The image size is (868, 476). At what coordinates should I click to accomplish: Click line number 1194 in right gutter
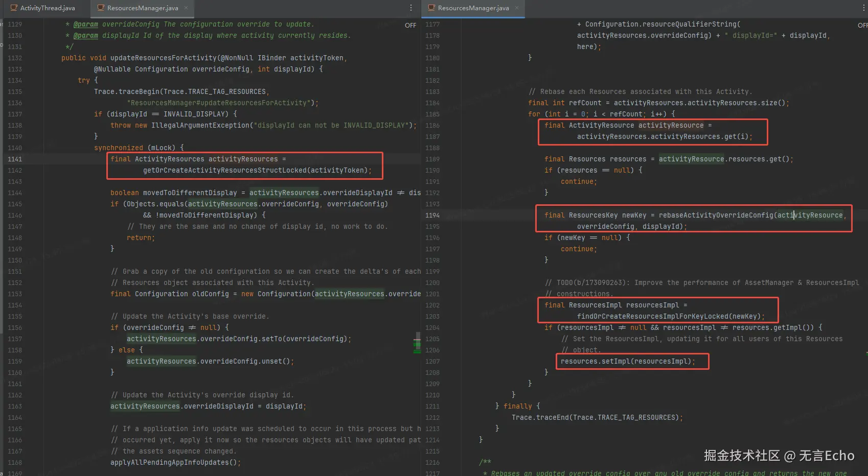click(x=432, y=215)
